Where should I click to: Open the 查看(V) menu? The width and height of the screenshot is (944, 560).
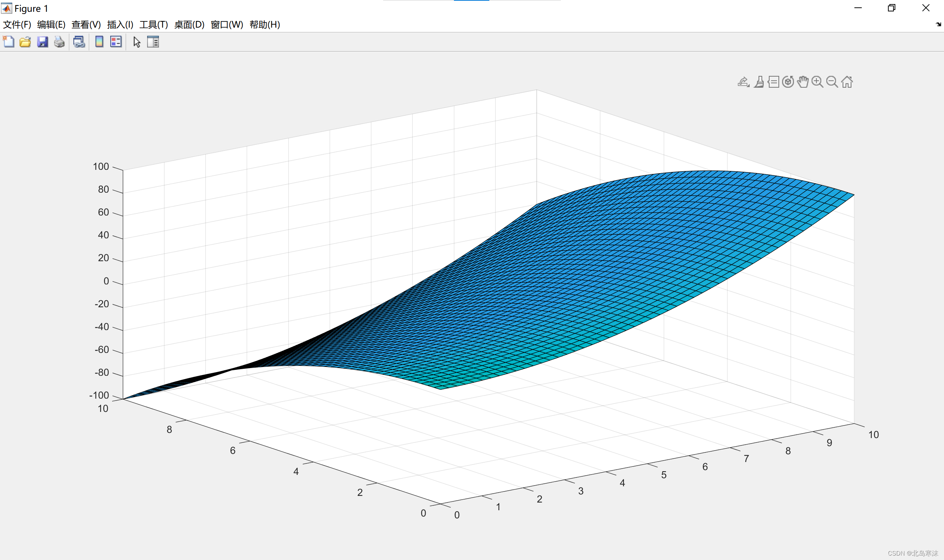(x=86, y=25)
